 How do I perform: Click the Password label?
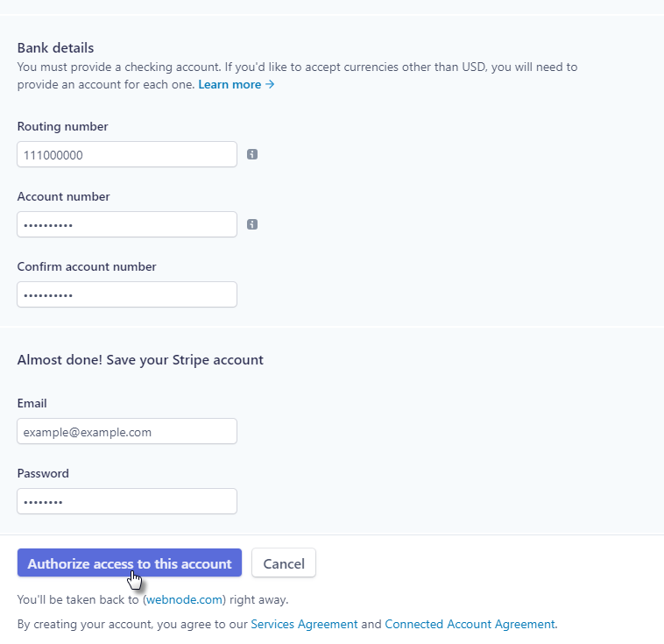[x=43, y=473]
